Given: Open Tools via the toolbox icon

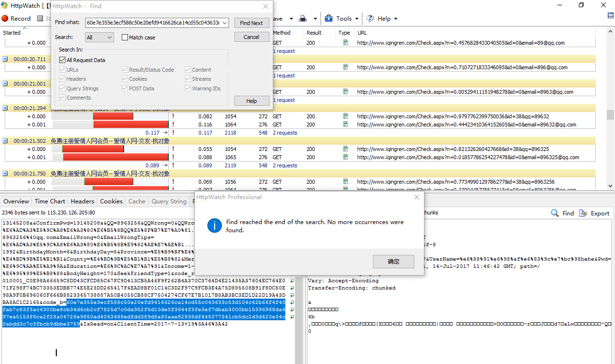Looking at the screenshot, I should 329,19.
